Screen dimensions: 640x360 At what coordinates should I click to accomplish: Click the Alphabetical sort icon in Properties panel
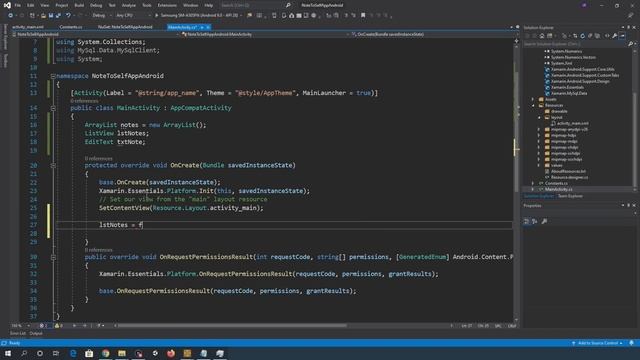click(x=535, y=222)
